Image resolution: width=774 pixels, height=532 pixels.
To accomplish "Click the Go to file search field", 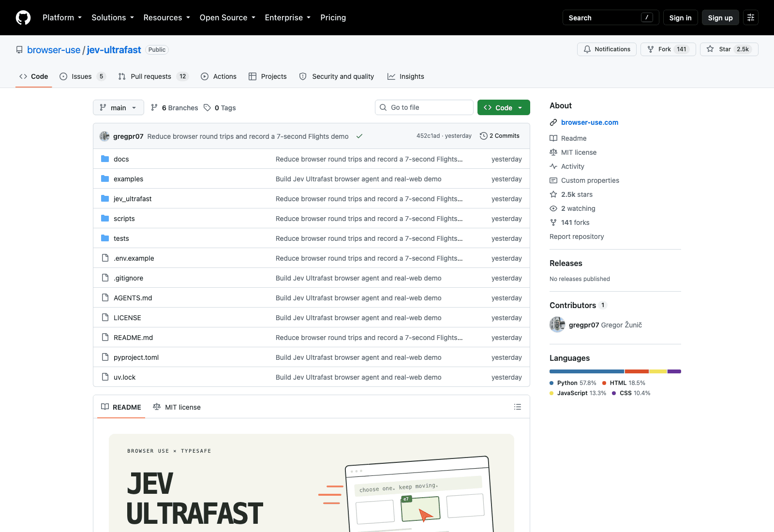I will pos(424,107).
